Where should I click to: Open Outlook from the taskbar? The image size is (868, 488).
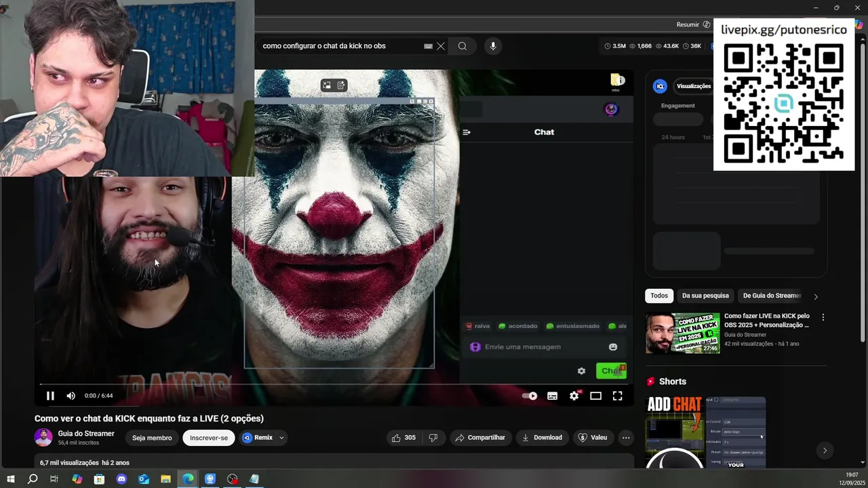tap(144, 479)
